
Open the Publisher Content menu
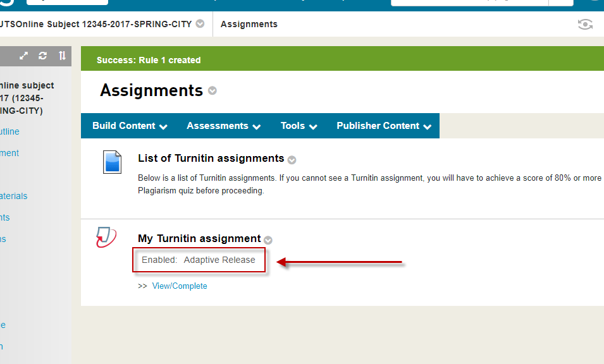[x=383, y=126]
